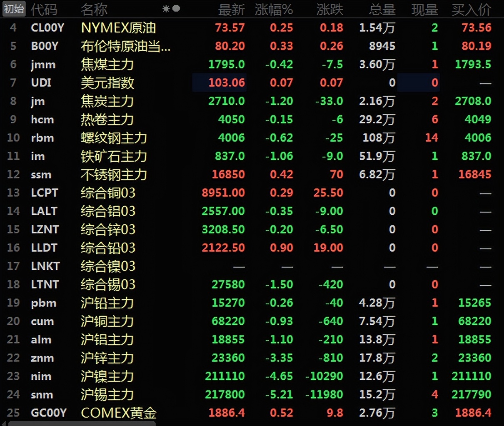Select the 初始 tab at the top left
This screenshot has height=426, width=504.
[x=13, y=8]
